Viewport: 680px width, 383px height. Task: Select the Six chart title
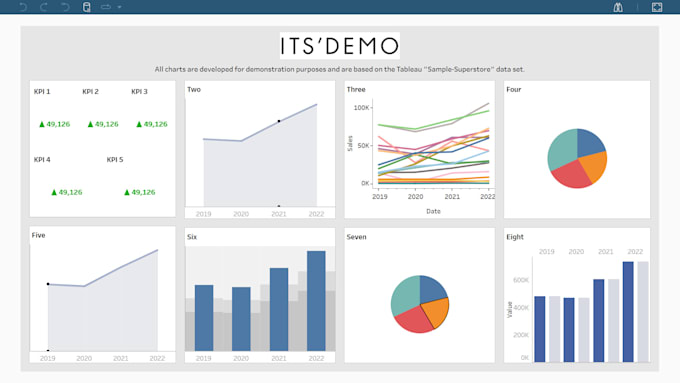[x=192, y=237]
